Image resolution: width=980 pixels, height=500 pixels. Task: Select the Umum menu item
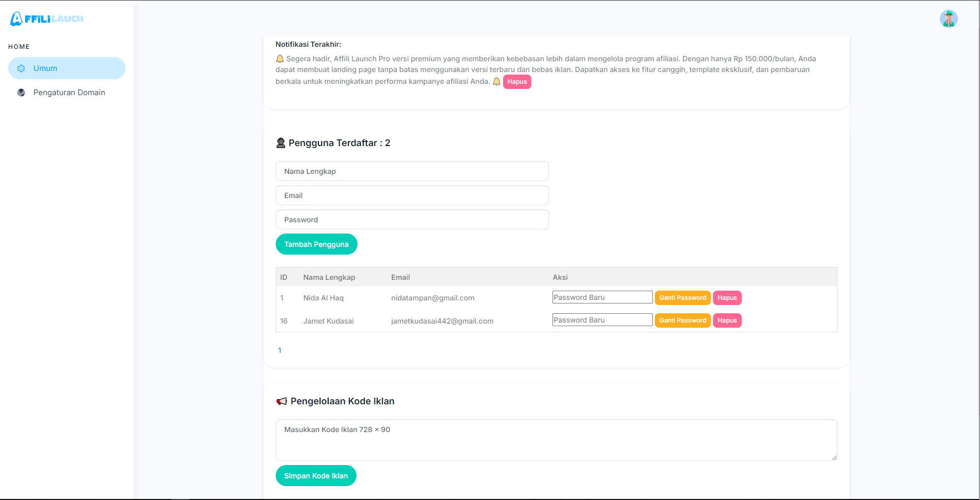click(67, 68)
